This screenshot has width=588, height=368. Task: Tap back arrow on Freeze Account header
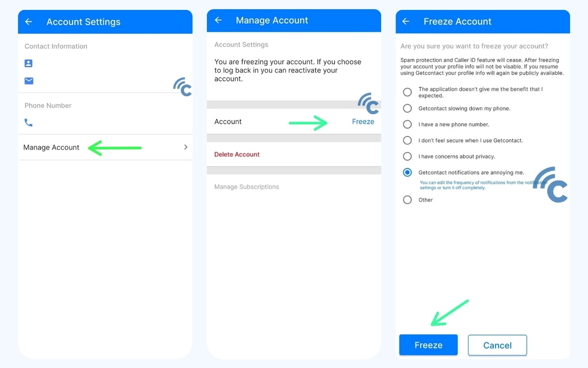pyautogui.click(x=406, y=22)
